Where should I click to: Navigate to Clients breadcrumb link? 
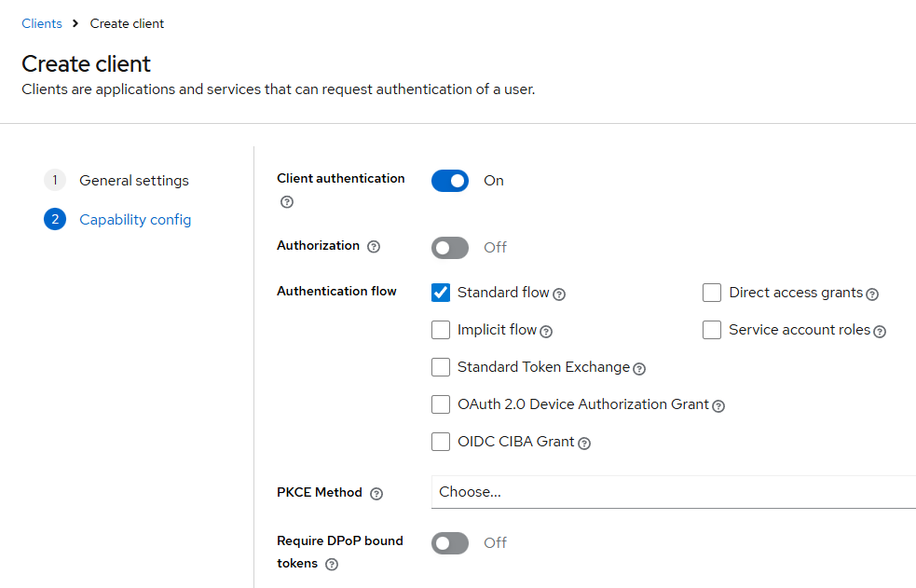coord(42,23)
